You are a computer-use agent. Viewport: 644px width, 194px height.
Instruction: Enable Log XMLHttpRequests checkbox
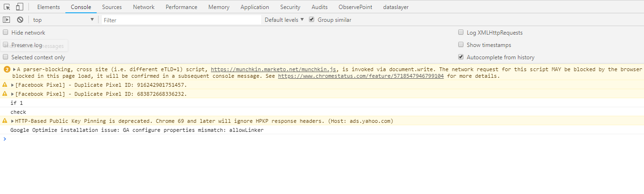click(x=461, y=33)
